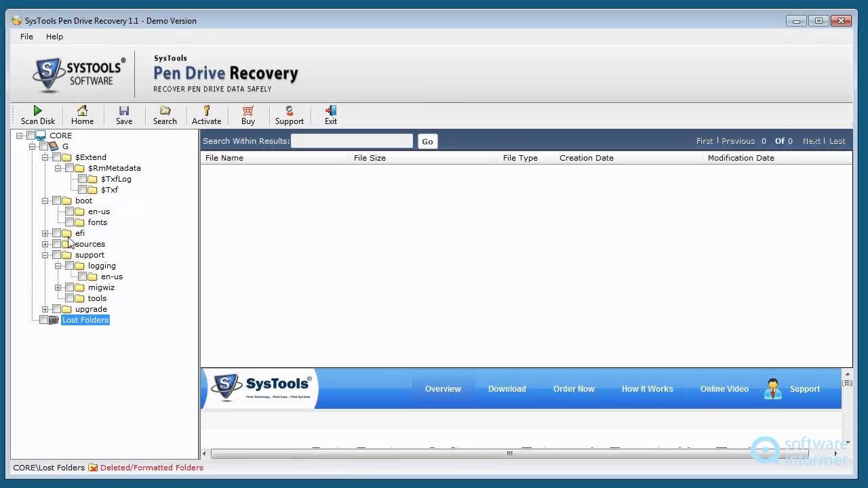Screen dimensions: 868x488
Task: Collapse the boot folder node
Action: click(45, 201)
